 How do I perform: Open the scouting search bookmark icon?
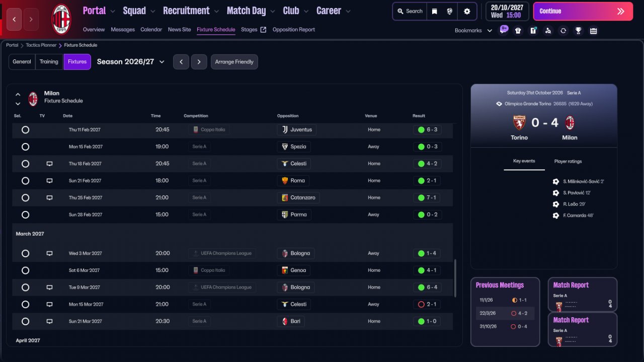(x=548, y=31)
